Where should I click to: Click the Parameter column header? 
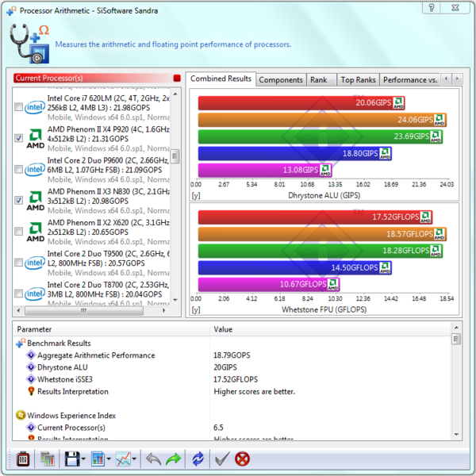pos(111,329)
